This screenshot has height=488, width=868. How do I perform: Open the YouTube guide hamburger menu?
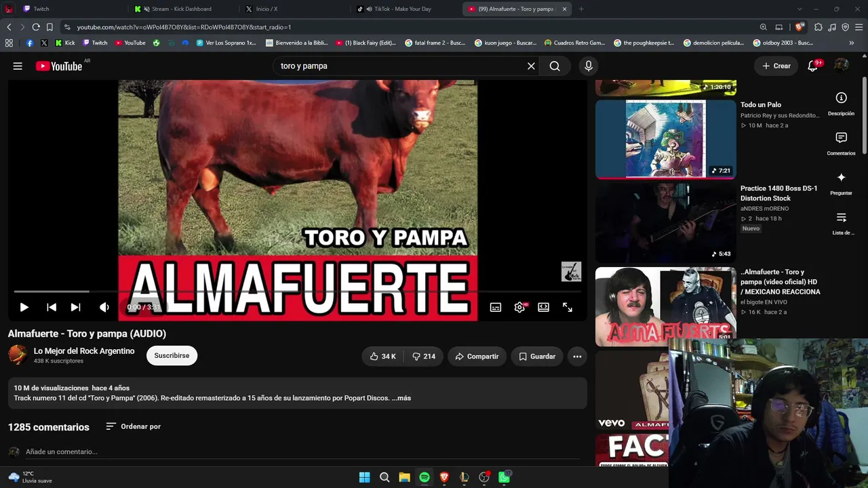pos(18,66)
